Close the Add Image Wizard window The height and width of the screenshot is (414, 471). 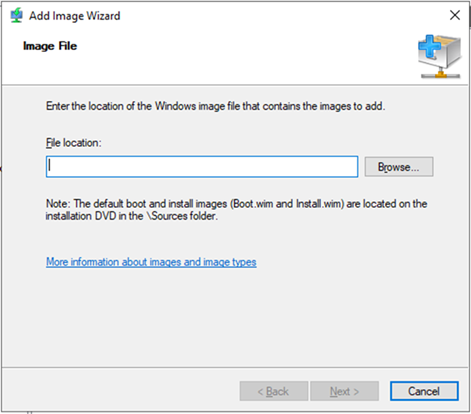click(455, 15)
